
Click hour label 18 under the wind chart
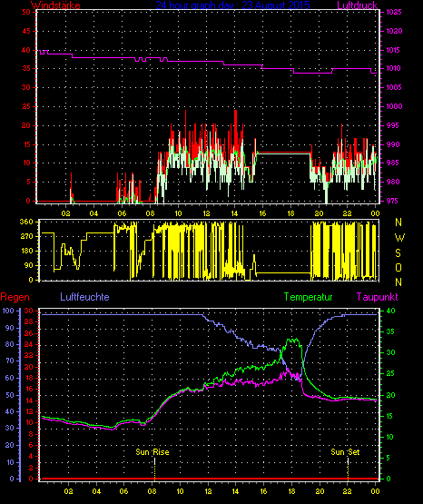point(290,213)
